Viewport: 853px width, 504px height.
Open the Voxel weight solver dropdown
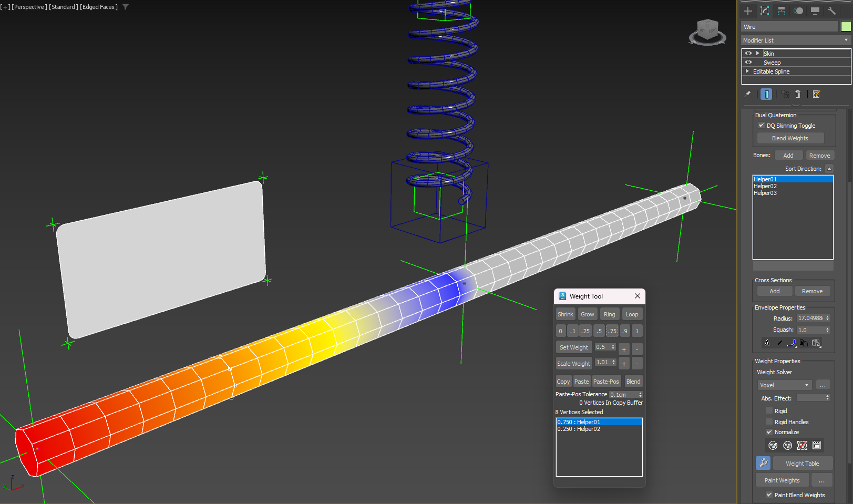(784, 385)
